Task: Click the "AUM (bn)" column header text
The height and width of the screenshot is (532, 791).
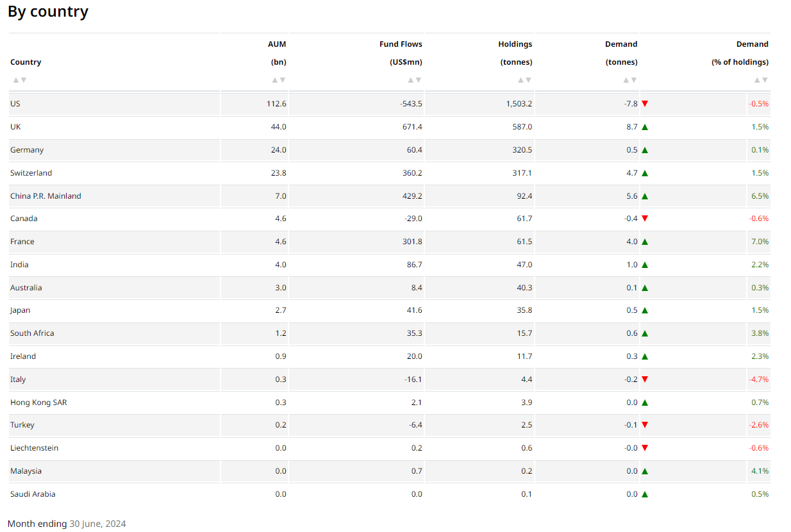Action: (277, 53)
